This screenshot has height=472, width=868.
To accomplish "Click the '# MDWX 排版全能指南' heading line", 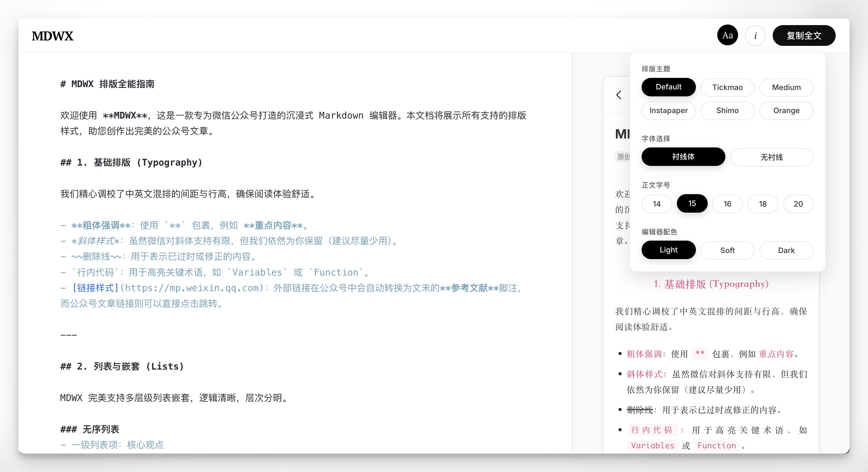I will coord(107,84).
